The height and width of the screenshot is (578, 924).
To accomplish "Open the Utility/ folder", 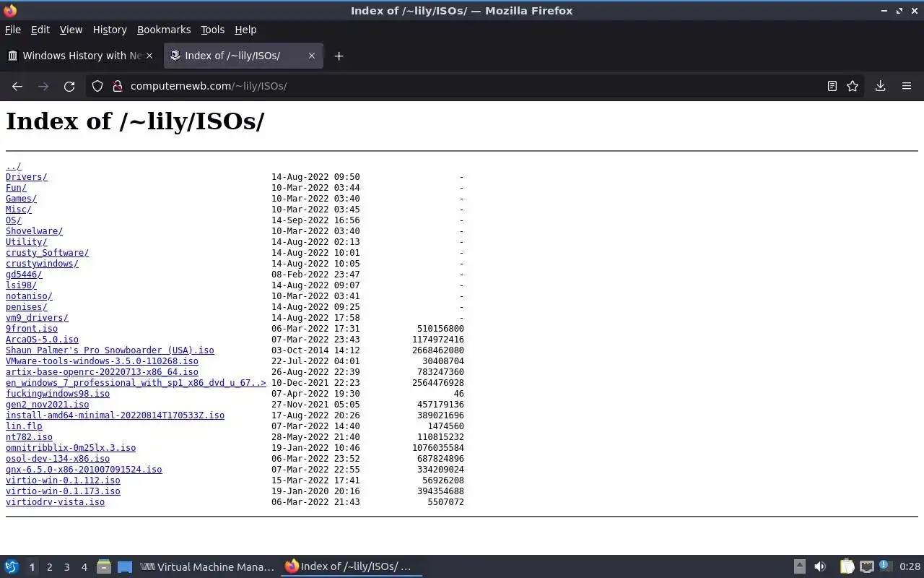I will pyautogui.click(x=27, y=242).
